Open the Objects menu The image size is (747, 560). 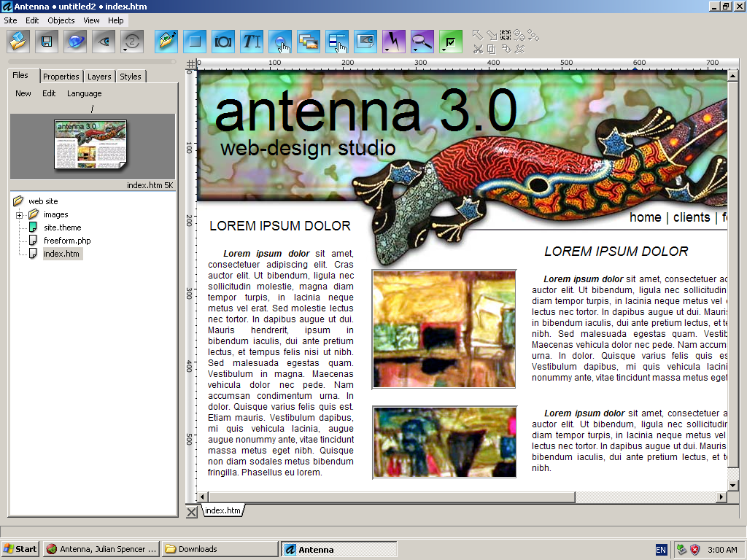[61, 20]
